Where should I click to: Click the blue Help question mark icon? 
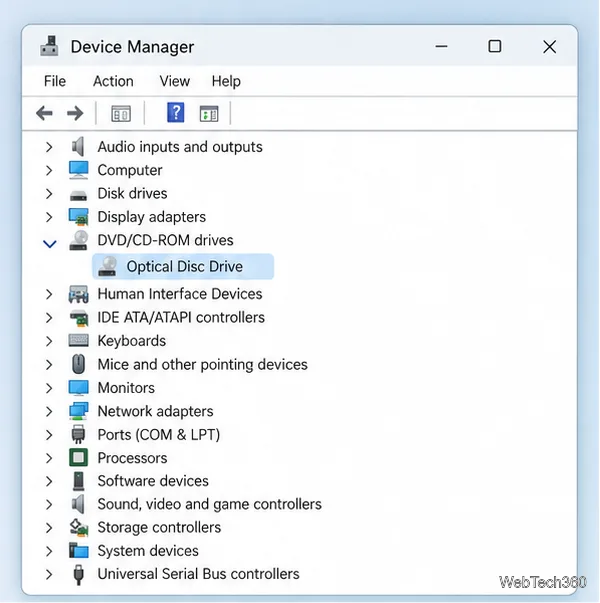tap(176, 113)
